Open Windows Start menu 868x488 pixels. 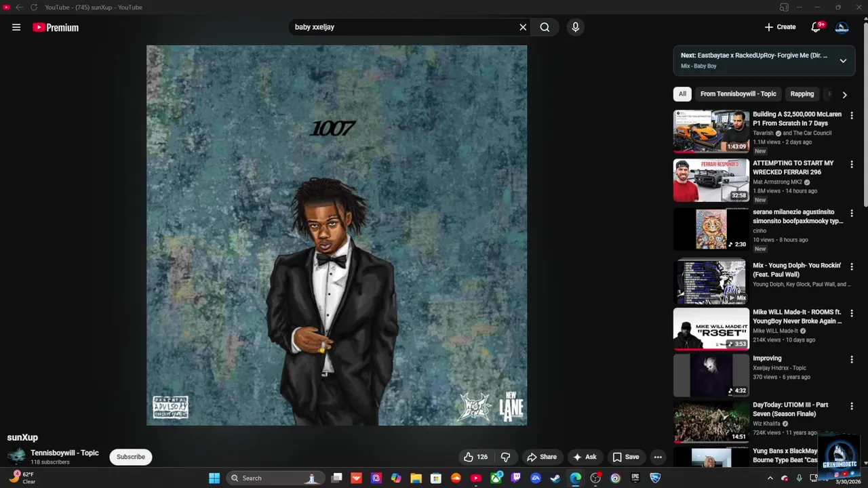click(214, 478)
